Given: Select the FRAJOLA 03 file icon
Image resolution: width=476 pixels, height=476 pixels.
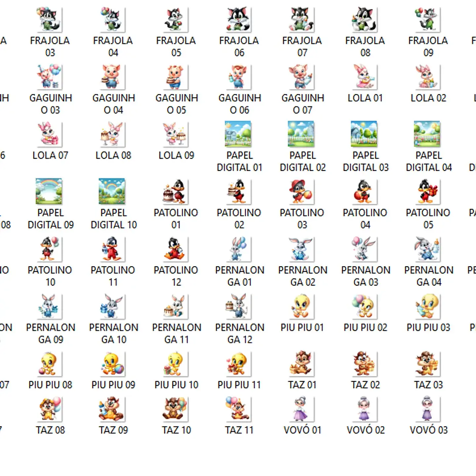Looking at the screenshot, I should click(50, 20).
